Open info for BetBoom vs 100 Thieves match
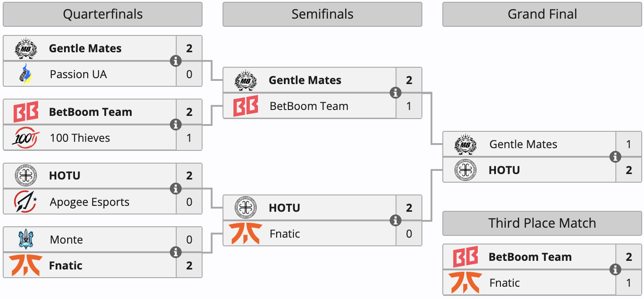644x299 pixels. click(x=176, y=125)
